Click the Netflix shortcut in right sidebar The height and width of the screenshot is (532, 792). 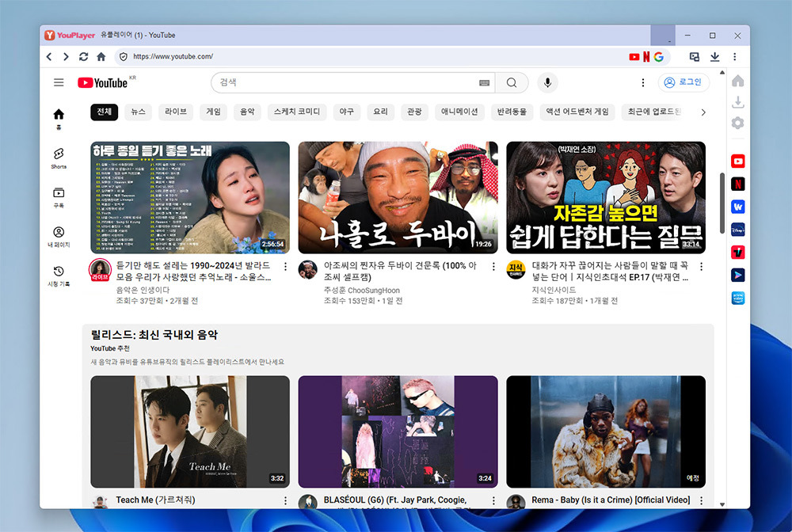[738, 183]
